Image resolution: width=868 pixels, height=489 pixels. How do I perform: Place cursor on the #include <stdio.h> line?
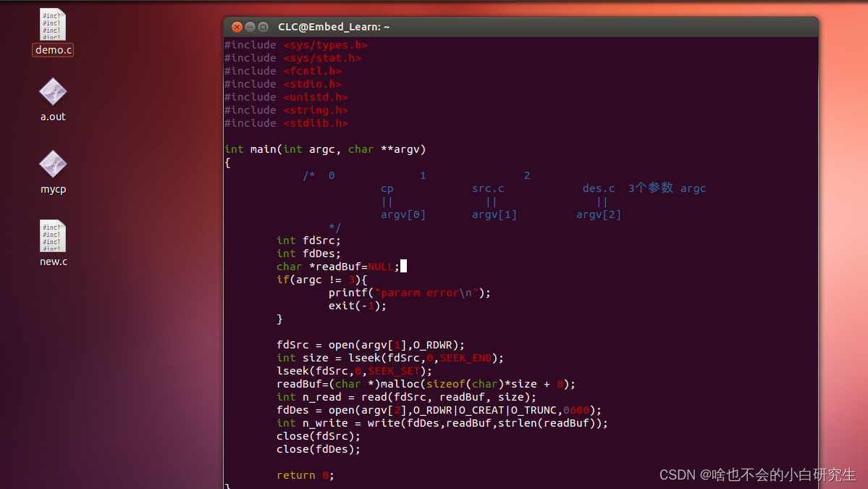282,83
